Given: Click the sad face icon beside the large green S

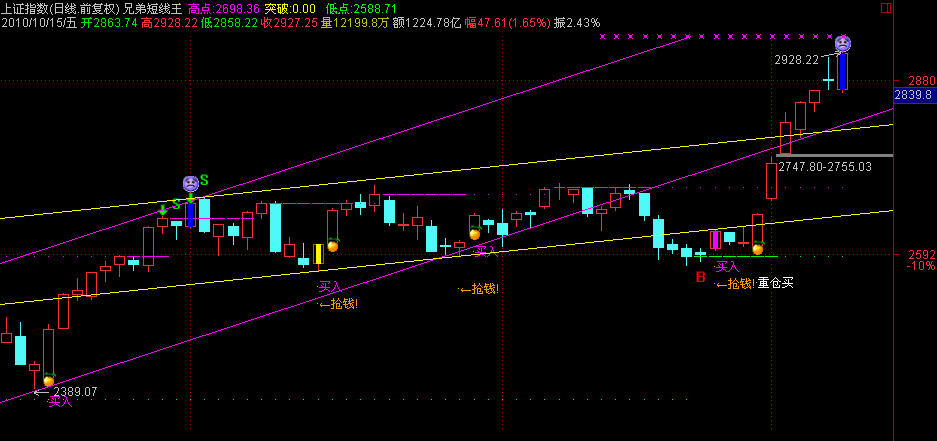Looking at the screenshot, I should [x=190, y=183].
